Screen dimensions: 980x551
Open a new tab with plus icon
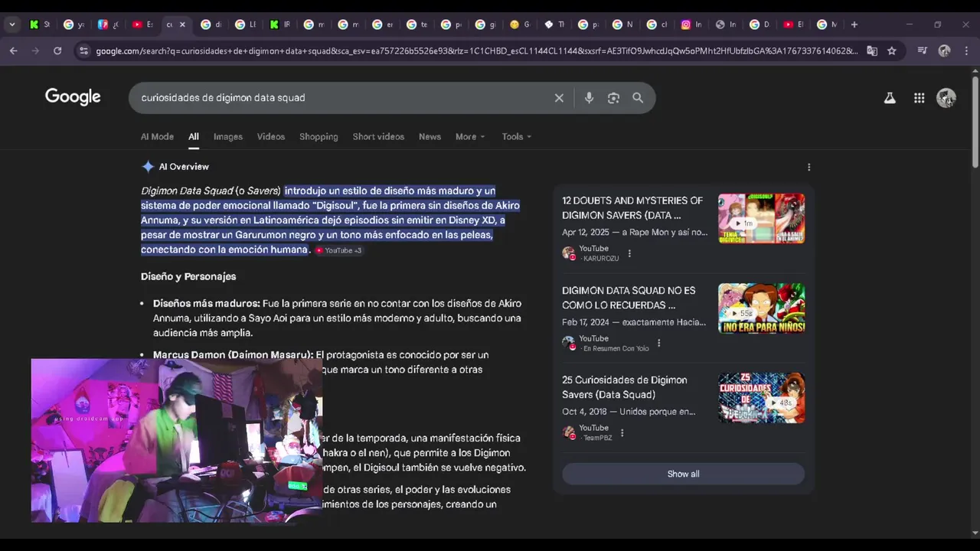pyautogui.click(x=854, y=24)
